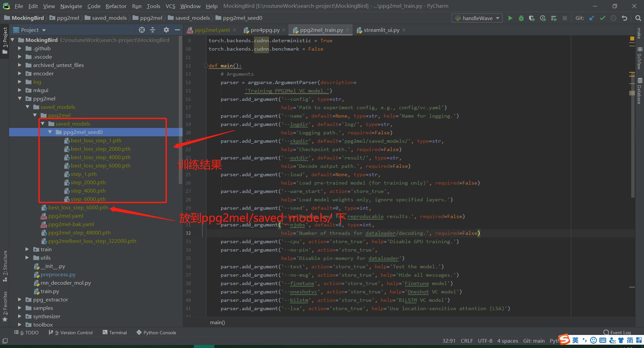Click the saved_models breadcrumb after ppg2mel

tap(193, 18)
